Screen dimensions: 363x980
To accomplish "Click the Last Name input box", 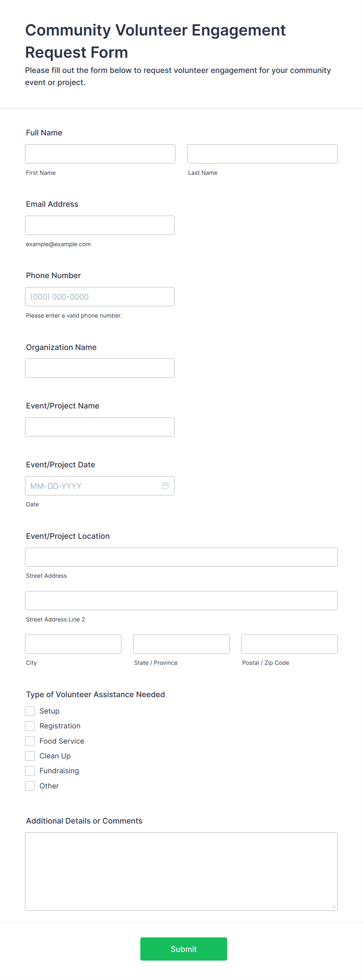I will click(262, 154).
